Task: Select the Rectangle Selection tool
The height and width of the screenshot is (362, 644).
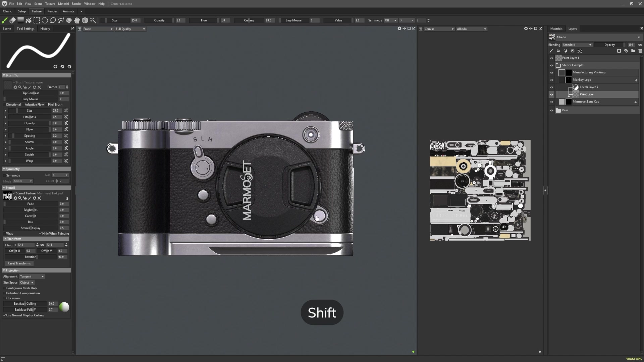Action: [37, 20]
